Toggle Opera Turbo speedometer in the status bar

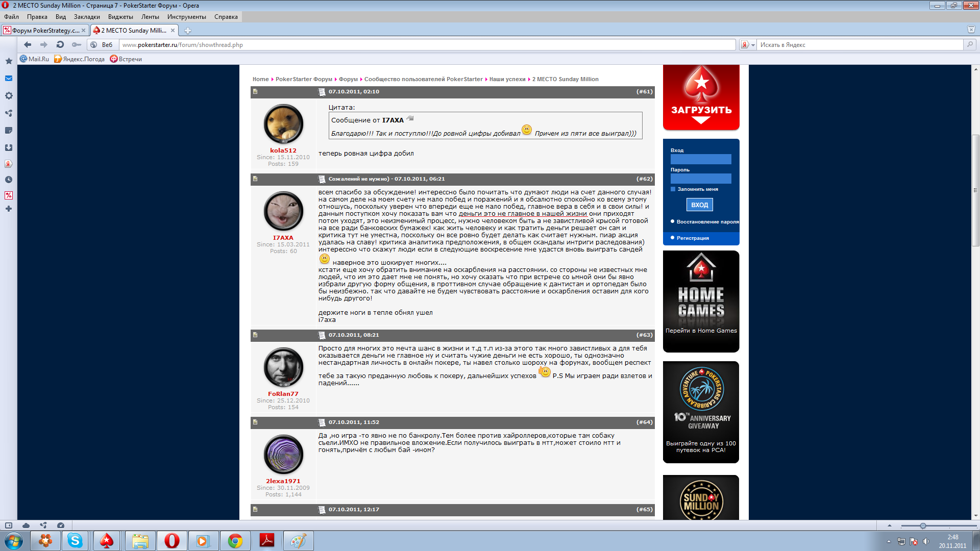(x=61, y=525)
